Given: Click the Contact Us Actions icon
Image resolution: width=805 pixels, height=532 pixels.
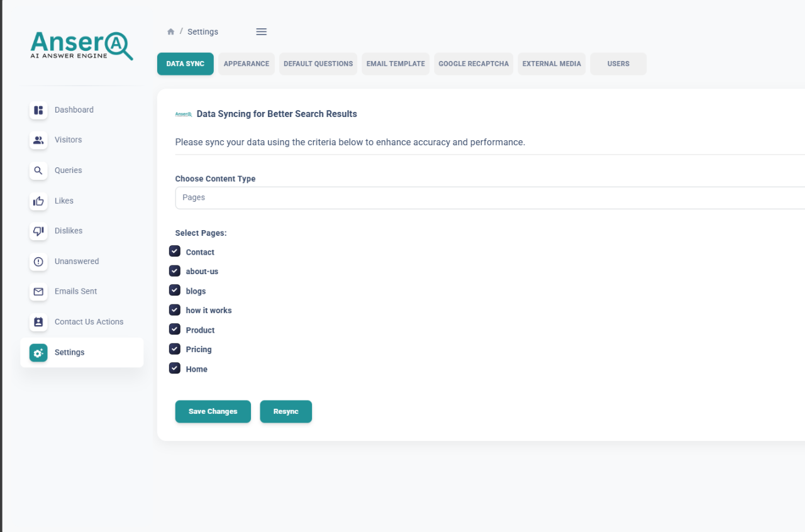Looking at the screenshot, I should [38, 322].
